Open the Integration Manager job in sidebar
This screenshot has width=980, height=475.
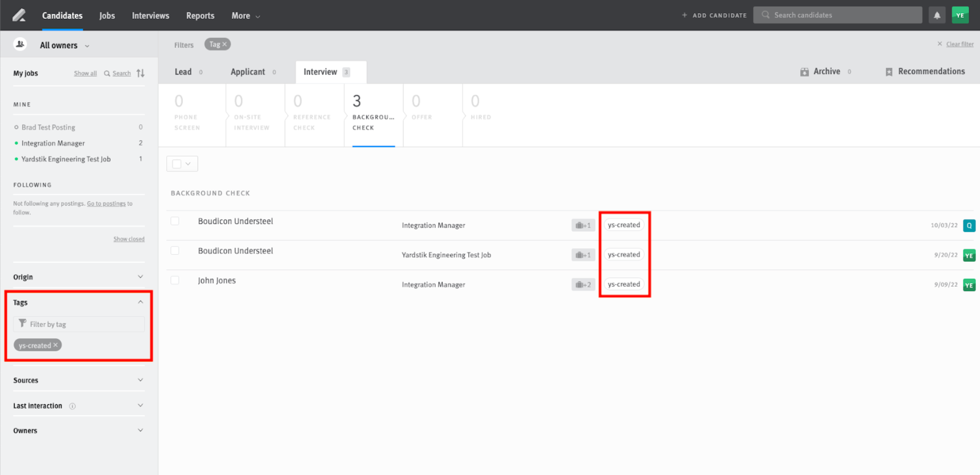pyautogui.click(x=53, y=143)
